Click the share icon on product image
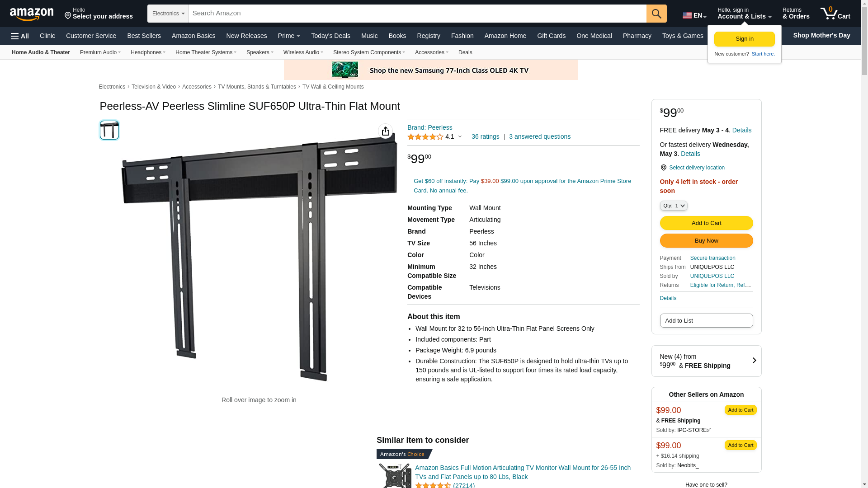 [386, 131]
